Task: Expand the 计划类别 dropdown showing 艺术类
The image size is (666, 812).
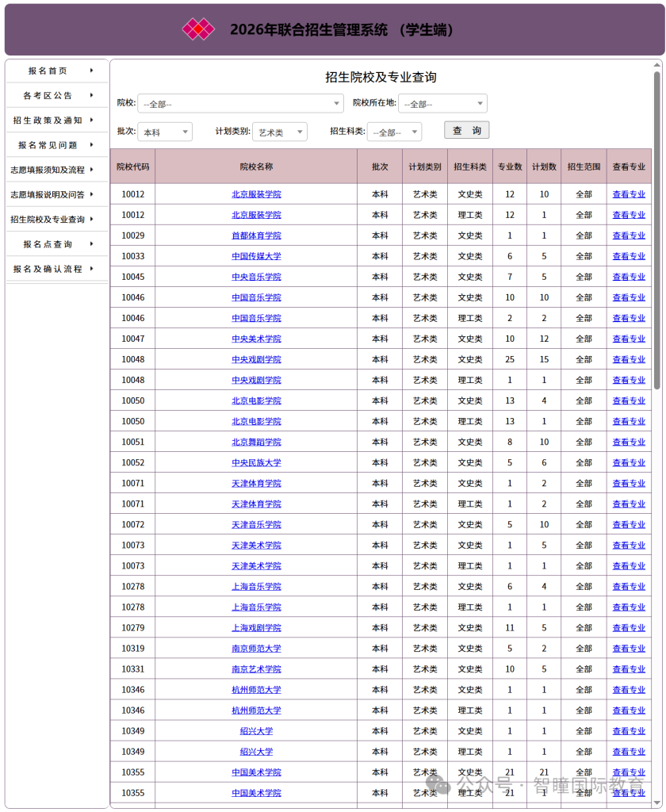Action: pos(280,132)
